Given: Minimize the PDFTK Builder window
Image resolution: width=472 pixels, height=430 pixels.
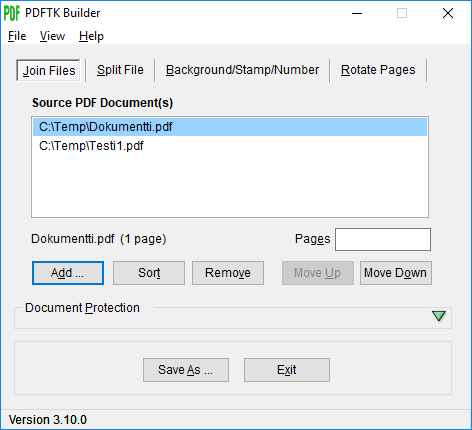Looking at the screenshot, I should coord(357,13).
